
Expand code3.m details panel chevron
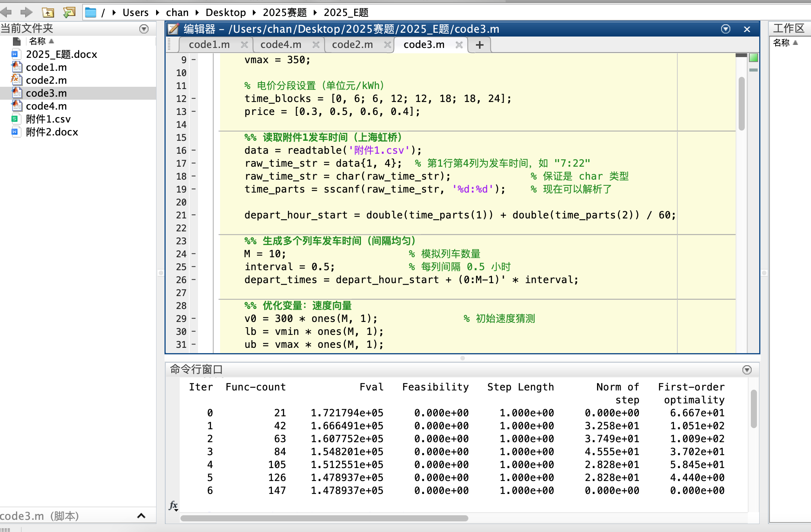(141, 516)
